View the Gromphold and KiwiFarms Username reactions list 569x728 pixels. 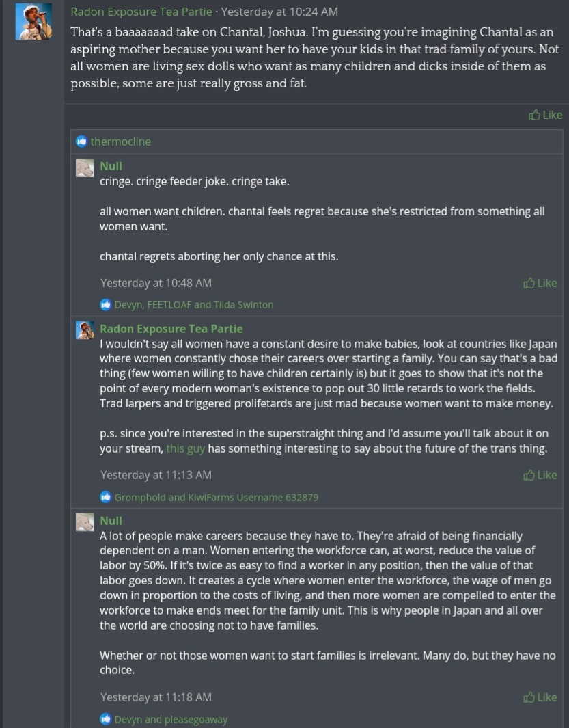[216, 497]
